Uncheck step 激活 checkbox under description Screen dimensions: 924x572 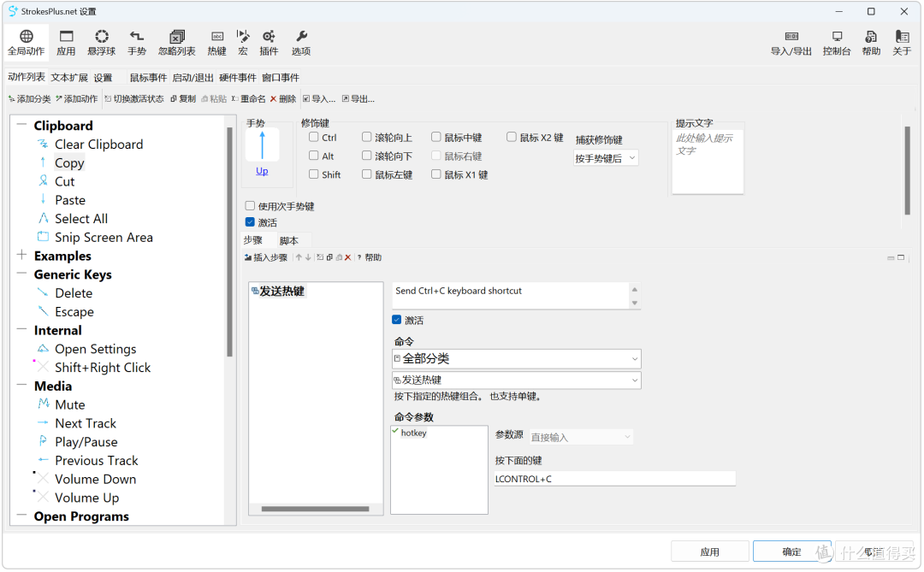point(397,320)
